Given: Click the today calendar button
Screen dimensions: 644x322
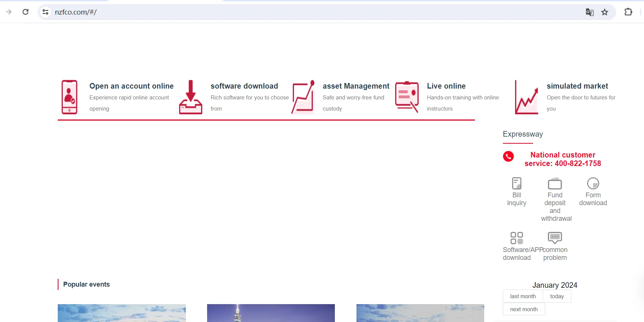Looking at the screenshot, I should pos(557,296).
